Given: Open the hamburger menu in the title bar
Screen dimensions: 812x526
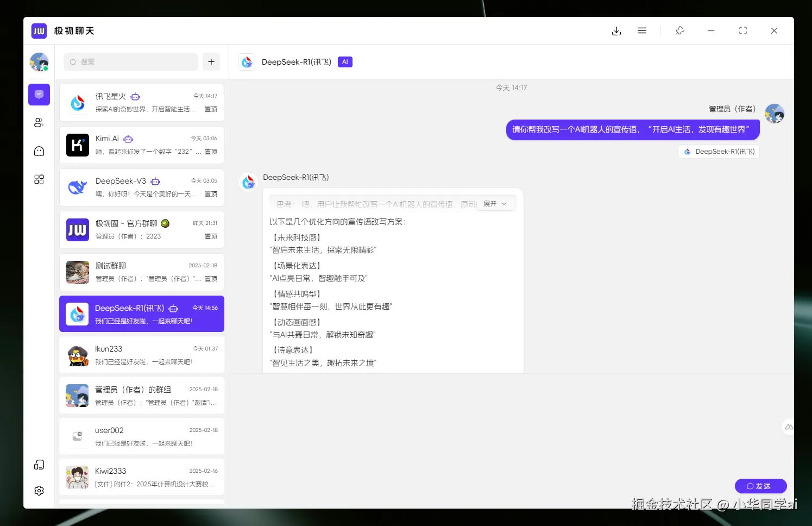Looking at the screenshot, I should pyautogui.click(x=642, y=31).
